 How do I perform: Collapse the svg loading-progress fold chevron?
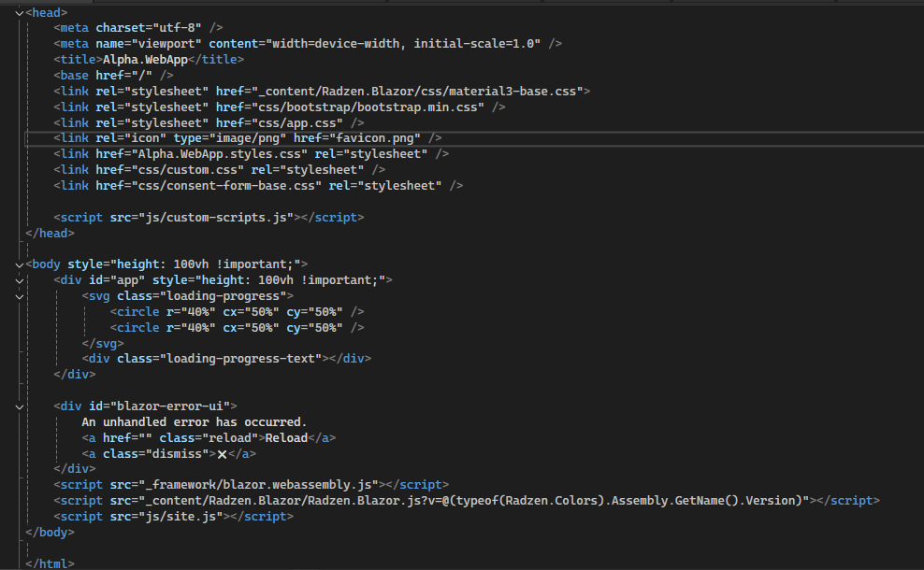pos(20,297)
